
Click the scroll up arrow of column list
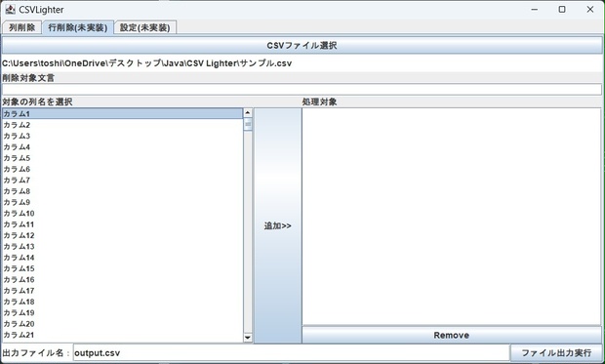pos(248,112)
